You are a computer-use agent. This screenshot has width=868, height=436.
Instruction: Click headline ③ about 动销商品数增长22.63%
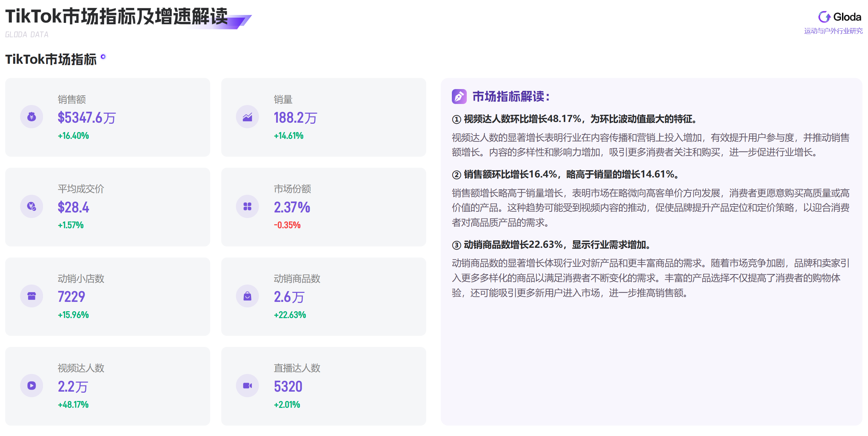[551, 245]
